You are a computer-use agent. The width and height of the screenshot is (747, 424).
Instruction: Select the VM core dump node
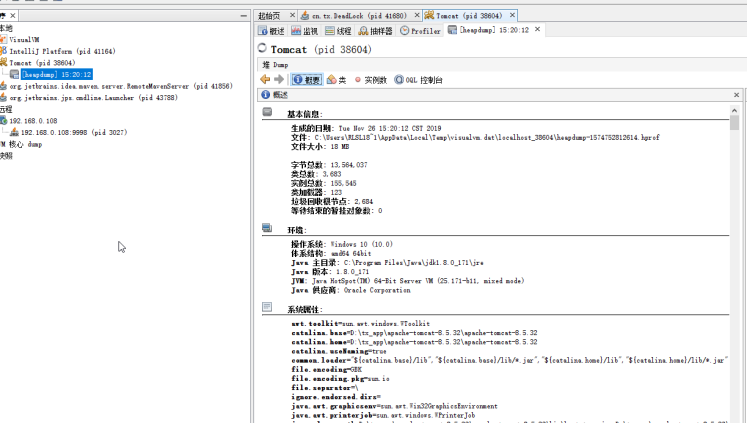[21, 144]
